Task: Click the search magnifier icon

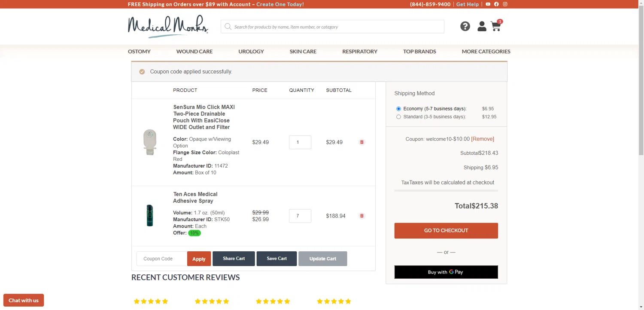Action: click(x=228, y=27)
